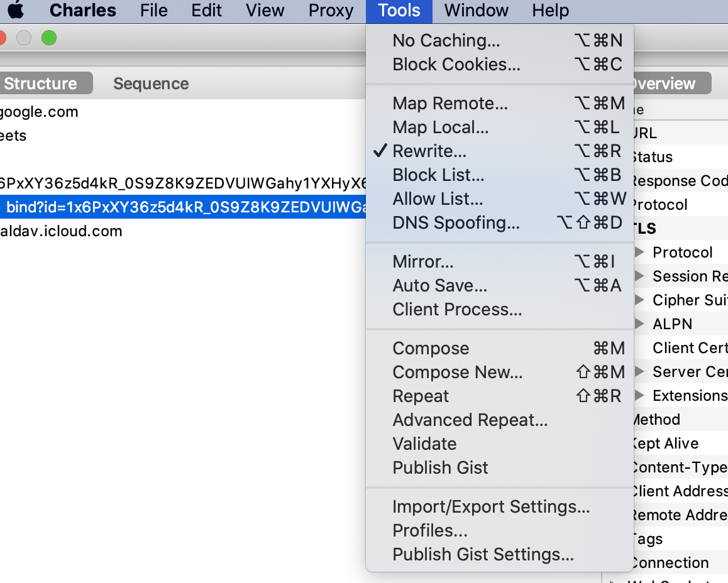Screen dimensions: 728x583
Task: Open the Apple menu icon
Action: click(15, 11)
